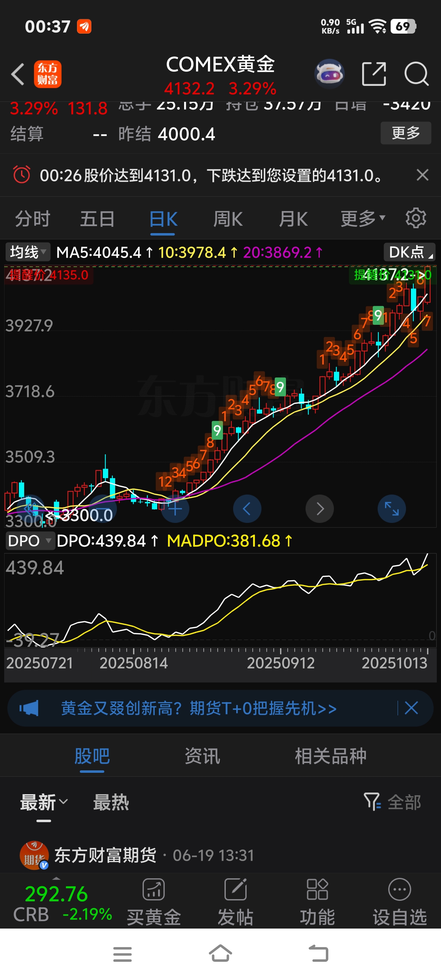Tap the share/export icon

coord(374,74)
